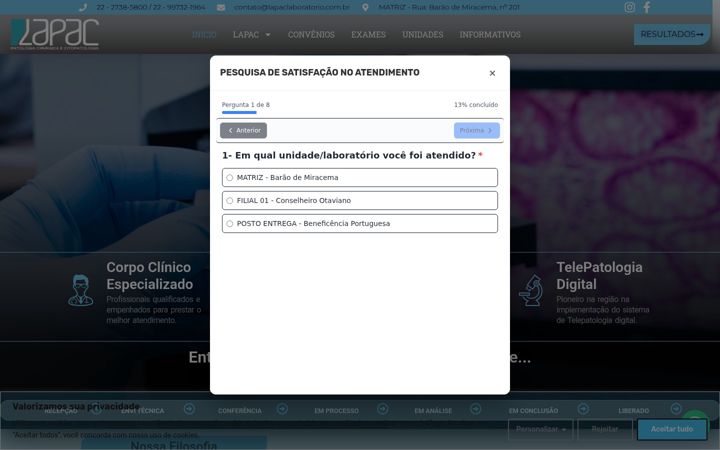Click the arrow icon after EM ANÁLISE
This screenshot has height=450, width=720.
(x=476, y=408)
